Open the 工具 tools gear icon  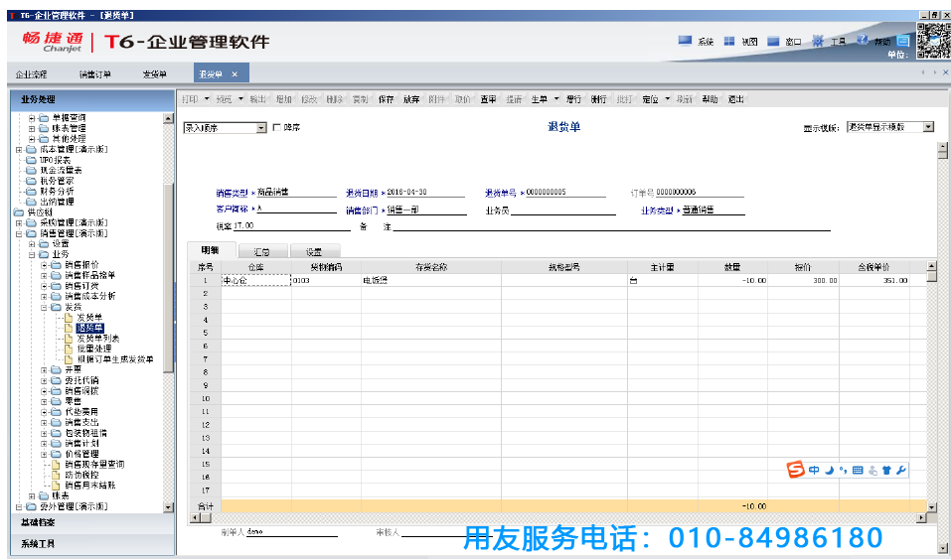coord(818,41)
